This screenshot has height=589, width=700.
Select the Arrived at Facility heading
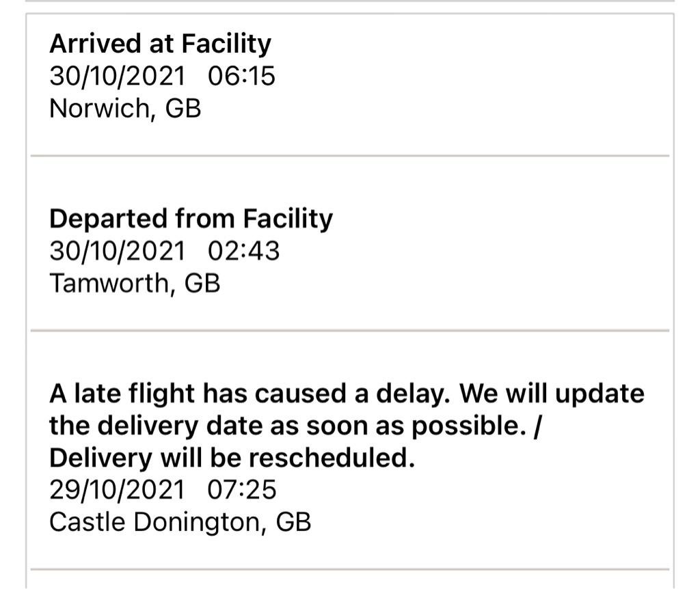160,44
